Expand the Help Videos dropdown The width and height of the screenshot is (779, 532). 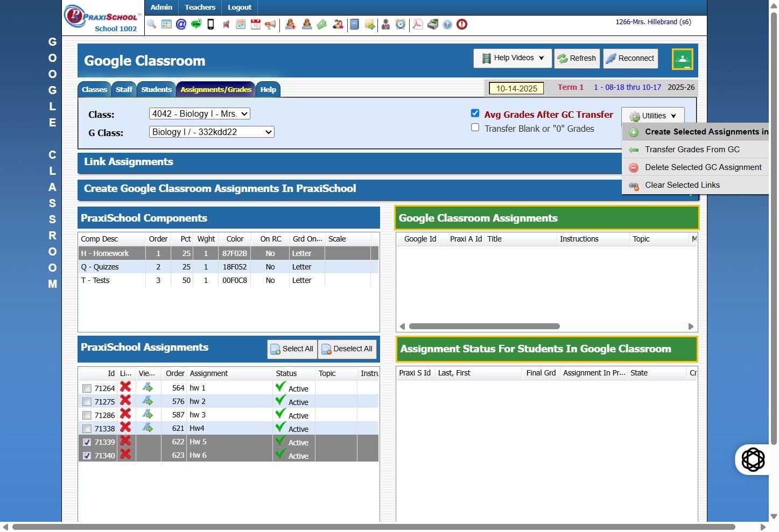[513, 58]
